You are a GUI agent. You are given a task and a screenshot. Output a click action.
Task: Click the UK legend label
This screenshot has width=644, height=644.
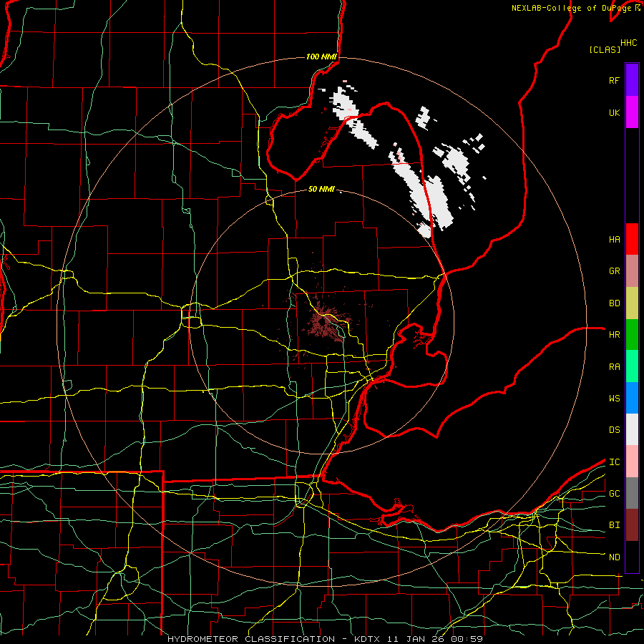(x=614, y=112)
